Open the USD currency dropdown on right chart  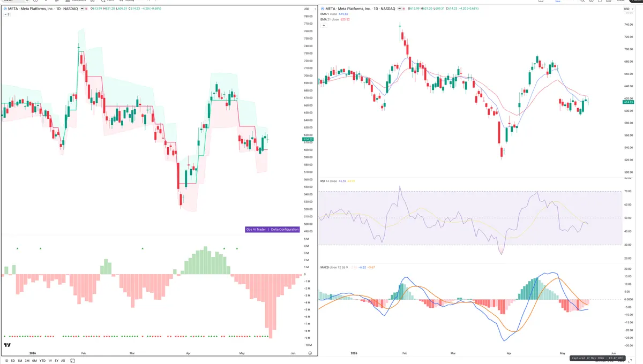pos(629,9)
